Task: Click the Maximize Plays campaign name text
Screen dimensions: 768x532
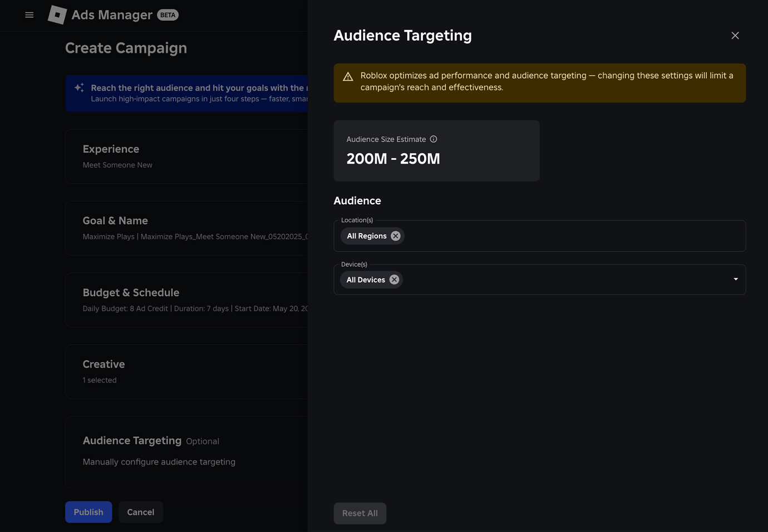Action: (195, 237)
